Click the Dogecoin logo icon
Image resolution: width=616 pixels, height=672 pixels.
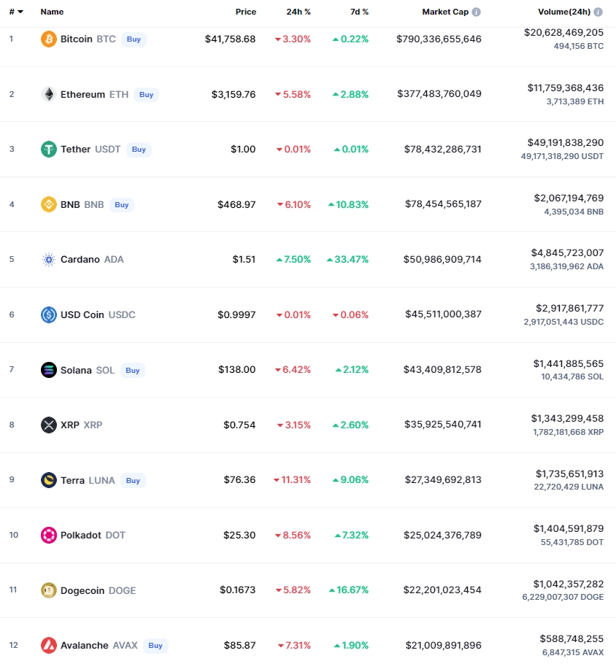(x=48, y=590)
